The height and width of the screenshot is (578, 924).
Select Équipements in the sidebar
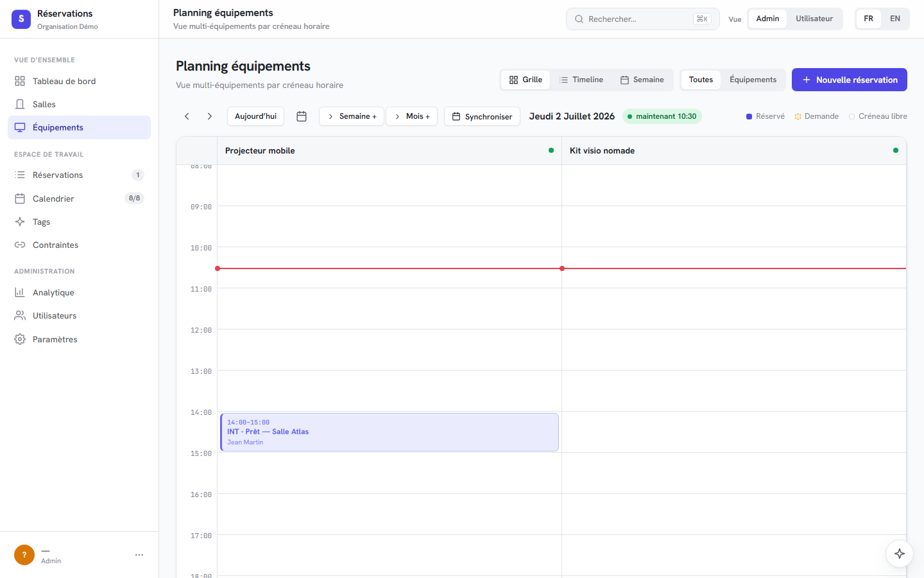79,127
